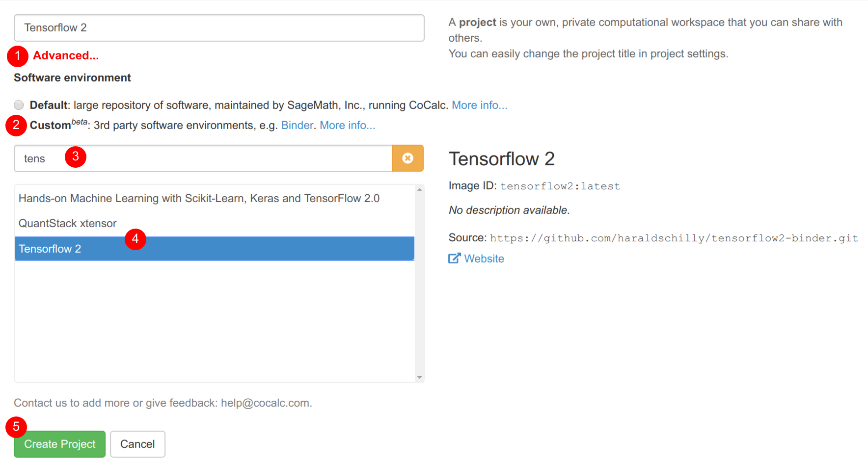The height and width of the screenshot is (467, 868).
Task: Click the Source GitHub repository URL
Action: pos(674,238)
